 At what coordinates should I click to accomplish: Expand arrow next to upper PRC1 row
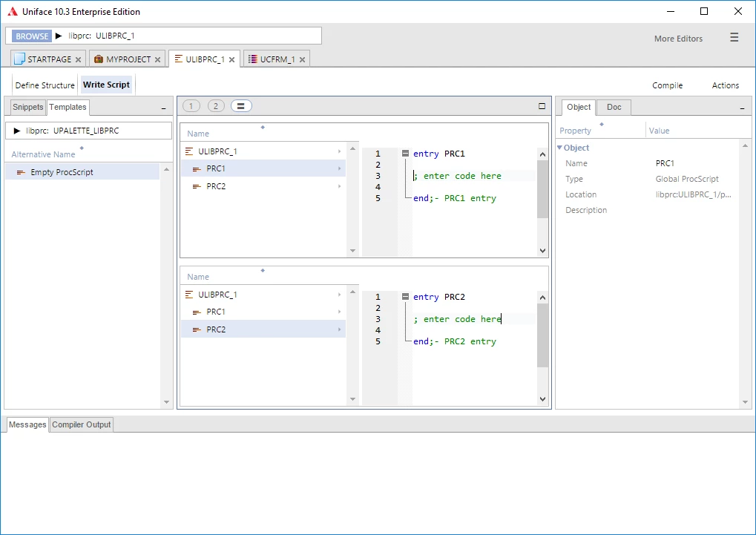pyautogui.click(x=340, y=169)
